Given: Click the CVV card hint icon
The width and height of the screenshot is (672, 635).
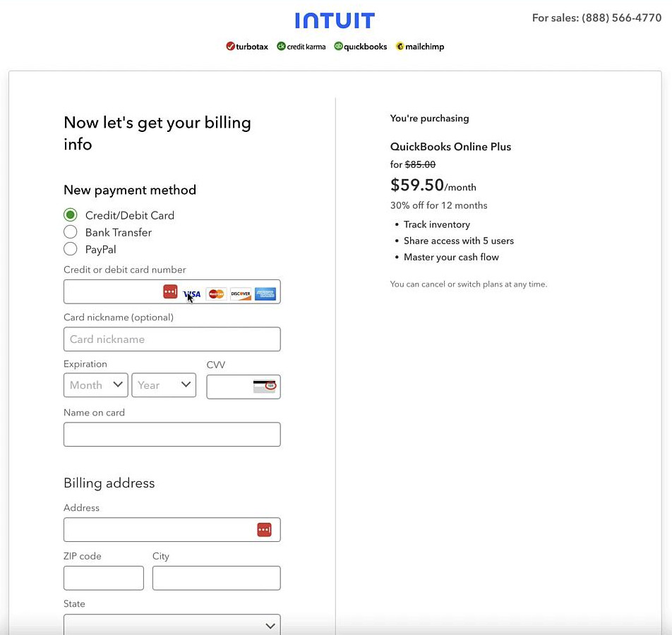Looking at the screenshot, I should [x=265, y=387].
